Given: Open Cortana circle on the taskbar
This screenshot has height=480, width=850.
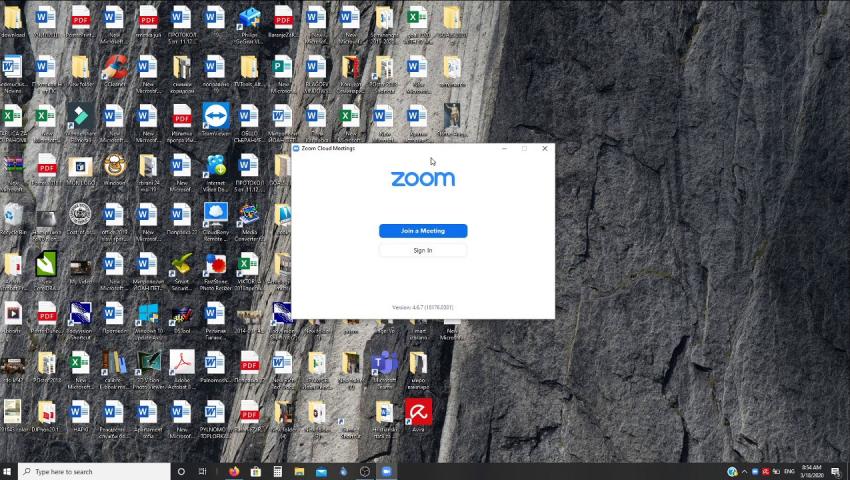Looking at the screenshot, I should 182,471.
